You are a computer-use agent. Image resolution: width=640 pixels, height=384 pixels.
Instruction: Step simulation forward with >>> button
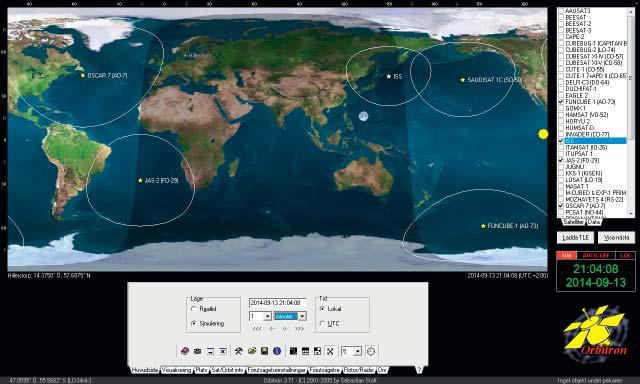(299, 329)
